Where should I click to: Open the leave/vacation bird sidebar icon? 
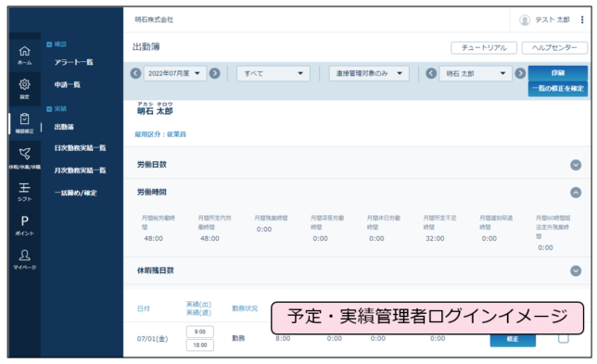pos(24,157)
